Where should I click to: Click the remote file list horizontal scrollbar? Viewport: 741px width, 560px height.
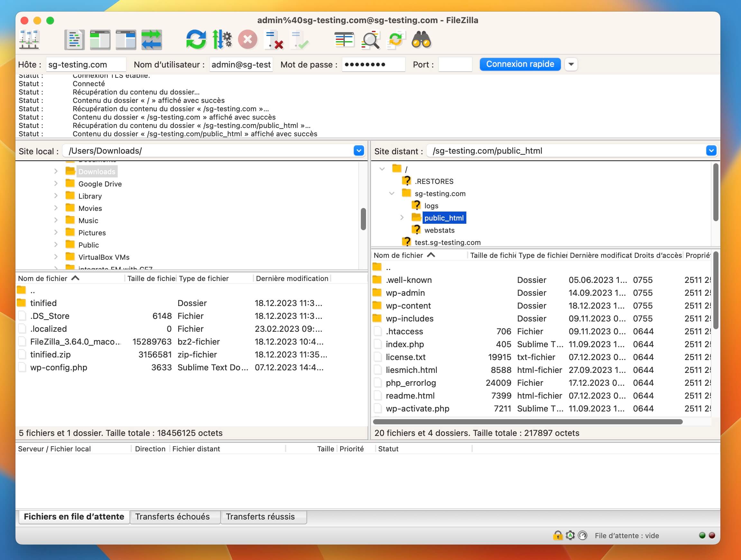(528, 422)
